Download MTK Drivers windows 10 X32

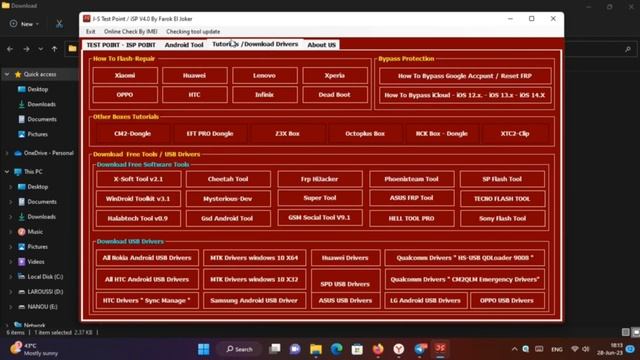[x=254, y=279]
